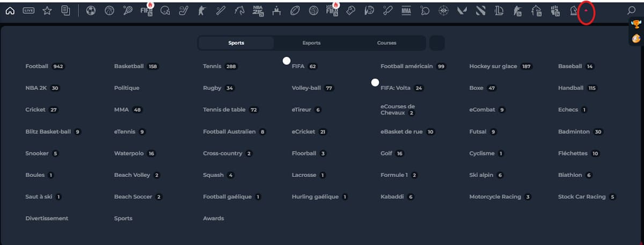Viewport: 644px width, 245px height.
Task: Open Football category with 942 events
Action: pos(37,67)
